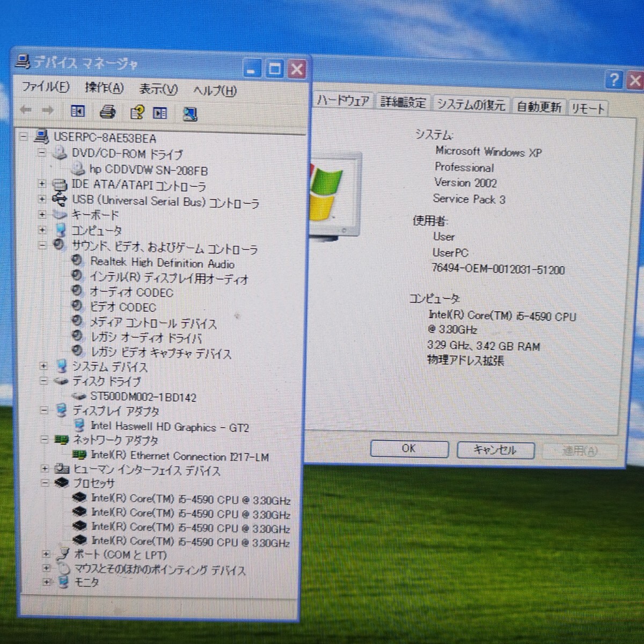Minimize the Device Manager window
The image size is (644, 644).
[252, 68]
